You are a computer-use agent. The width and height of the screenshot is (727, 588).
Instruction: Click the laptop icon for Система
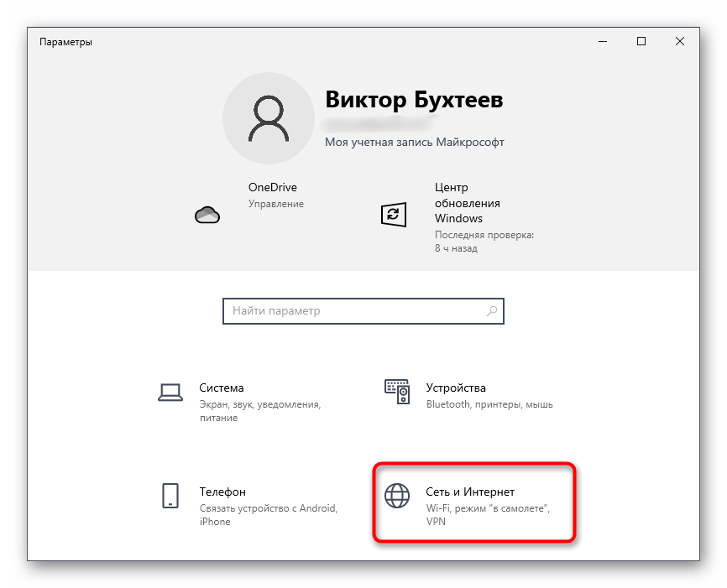point(170,391)
